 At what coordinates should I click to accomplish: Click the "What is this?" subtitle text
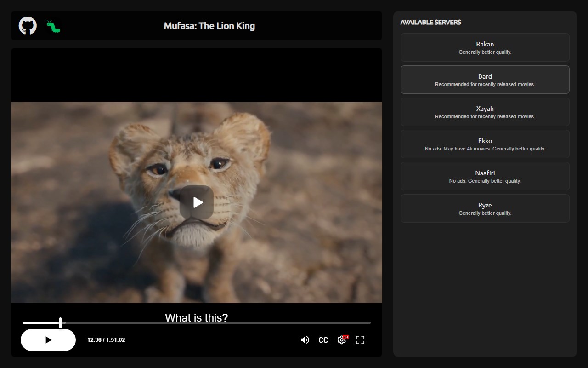click(x=197, y=317)
